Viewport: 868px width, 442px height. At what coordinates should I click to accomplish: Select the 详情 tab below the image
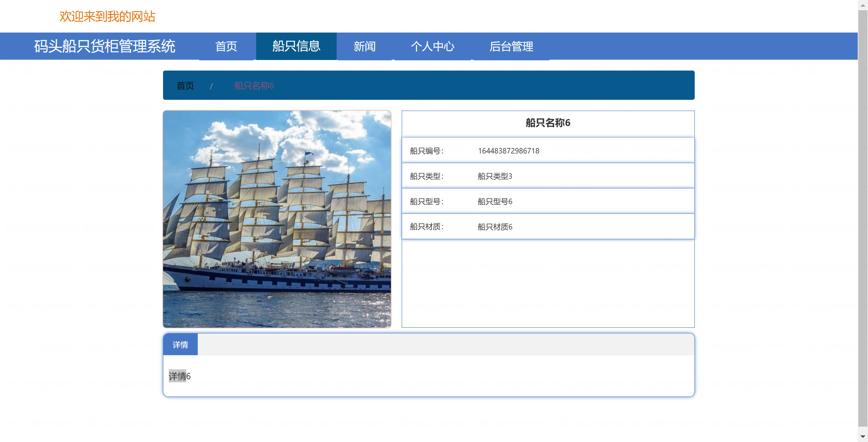[180, 345]
